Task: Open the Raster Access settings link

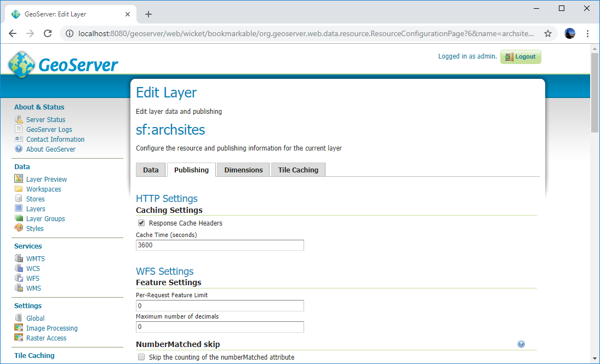Action: pyautogui.click(x=46, y=338)
